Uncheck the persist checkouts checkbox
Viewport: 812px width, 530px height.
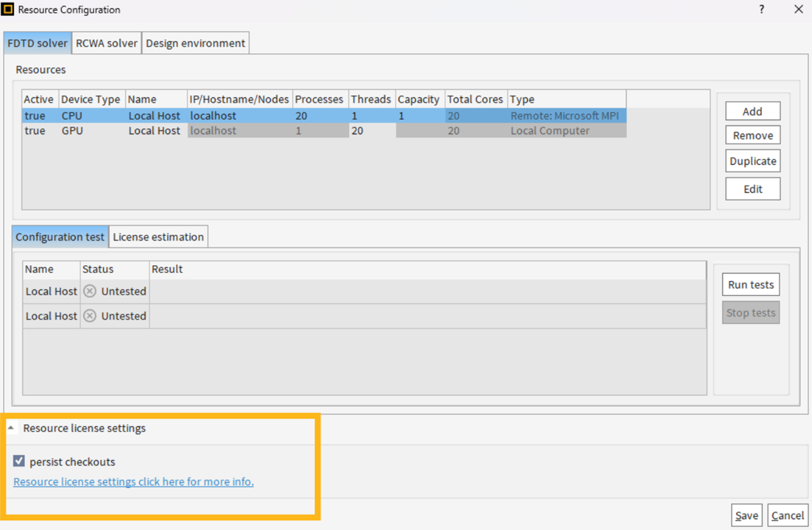pyautogui.click(x=19, y=461)
